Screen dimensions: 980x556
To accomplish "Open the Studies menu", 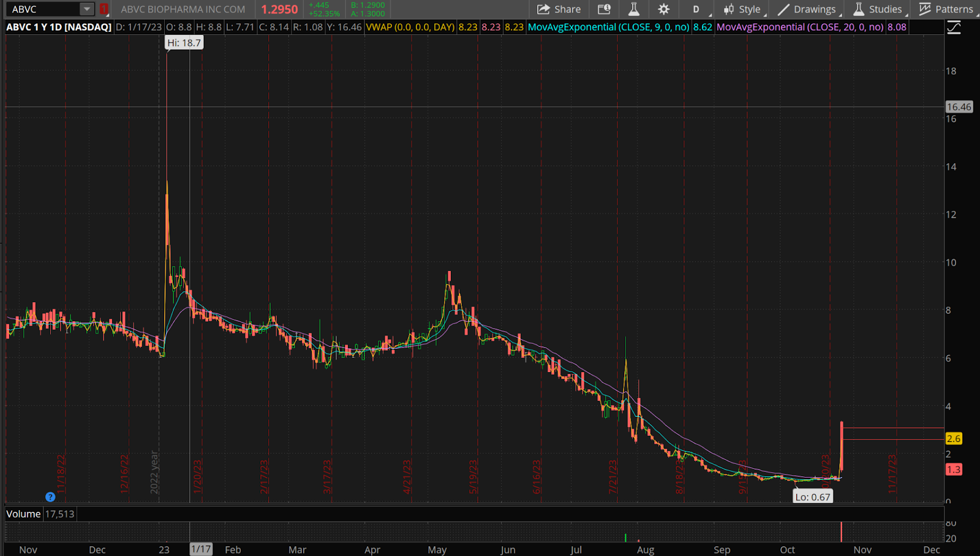I will (878, 9).
